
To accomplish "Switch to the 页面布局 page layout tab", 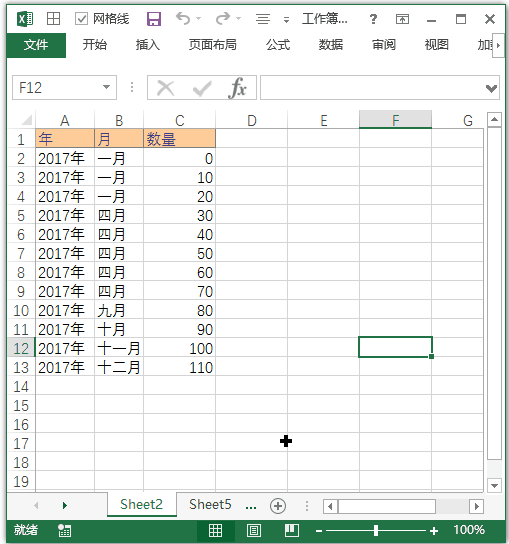I will tap(213, 45).
